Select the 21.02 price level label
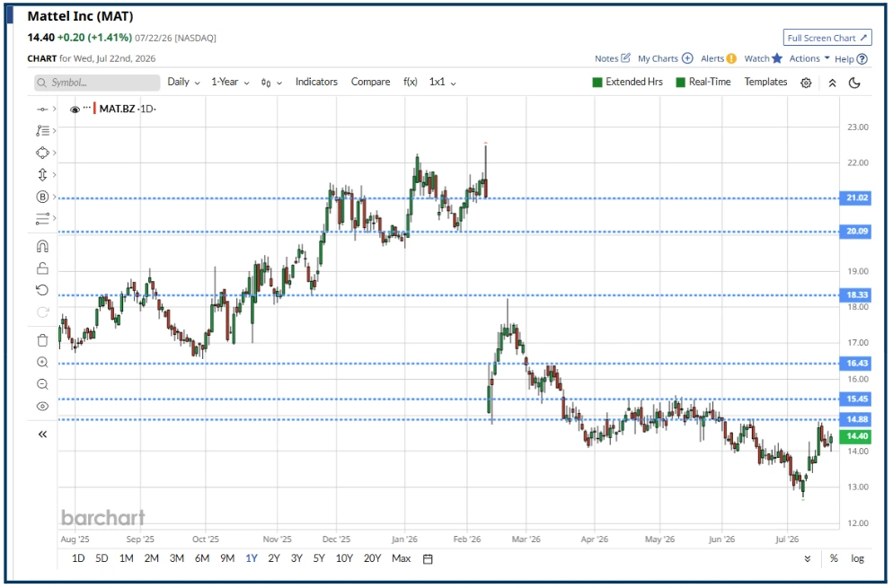The width and height of the screenshot is (893, 588). (x=855, y=198)
